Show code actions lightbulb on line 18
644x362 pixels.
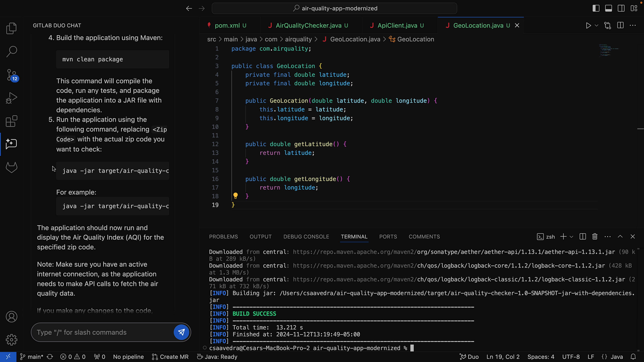235,196
